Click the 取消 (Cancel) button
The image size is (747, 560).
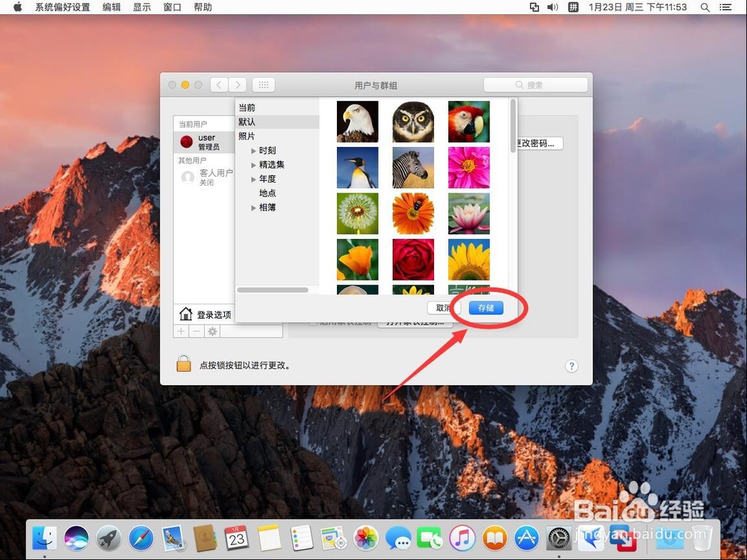pos(444,308)
